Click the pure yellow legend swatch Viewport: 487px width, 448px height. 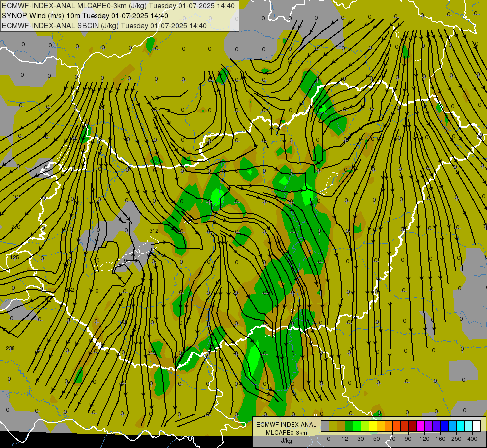point(373,426)
